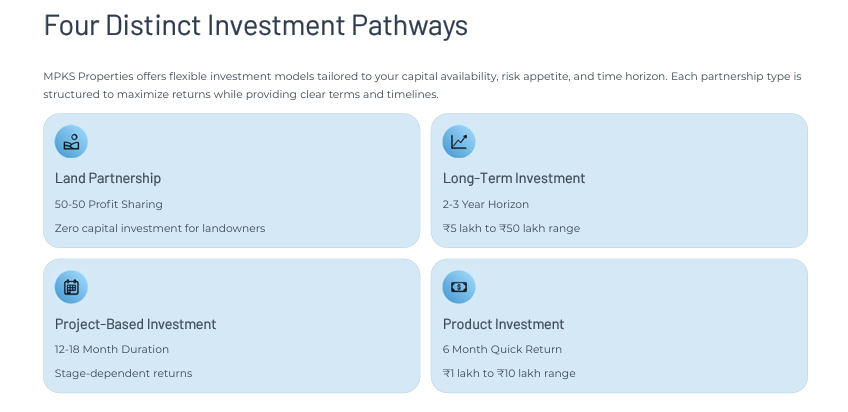
Task: Click the "Four Distinct Investment Pathways" heading
Action: point(256,25)
